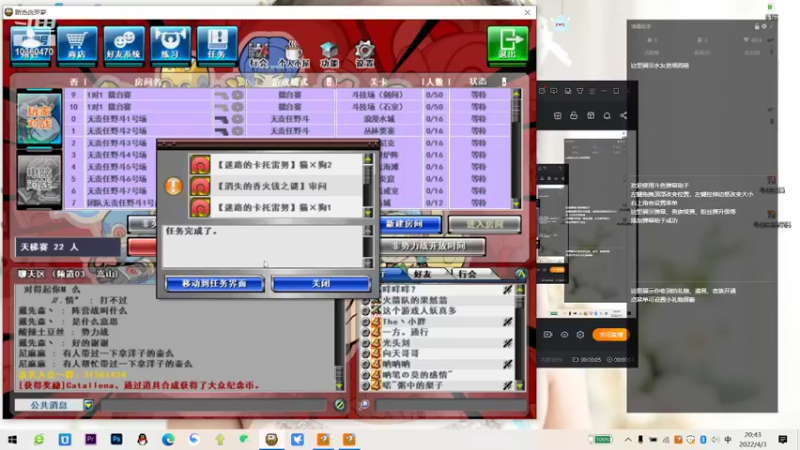Screen dimensions: 800x450
Task: Switch to the 行会 tab in player list
Action: click(x=467, y=274)
